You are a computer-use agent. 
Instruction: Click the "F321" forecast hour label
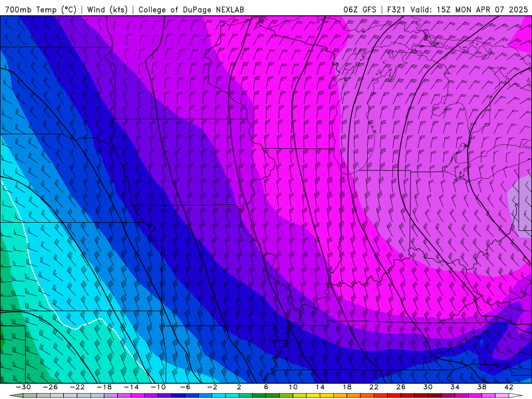pos(396,9)
